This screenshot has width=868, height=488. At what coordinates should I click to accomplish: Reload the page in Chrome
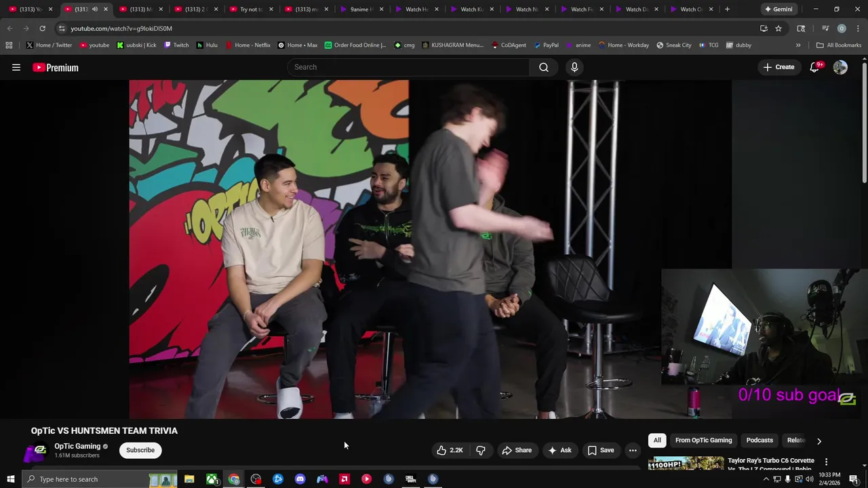point(42,28)
